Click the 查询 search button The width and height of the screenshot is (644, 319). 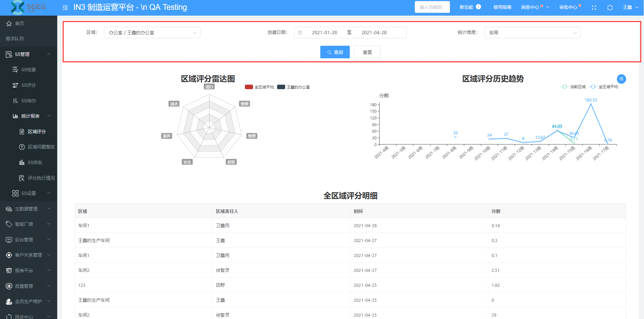coord(335,52)
